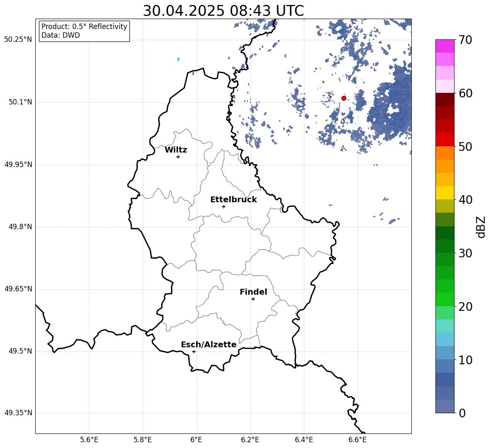The height and width of the screenshot is (448, 491).
Task: Click the orange colorbar segment below 50
Action: pos(445,153)
